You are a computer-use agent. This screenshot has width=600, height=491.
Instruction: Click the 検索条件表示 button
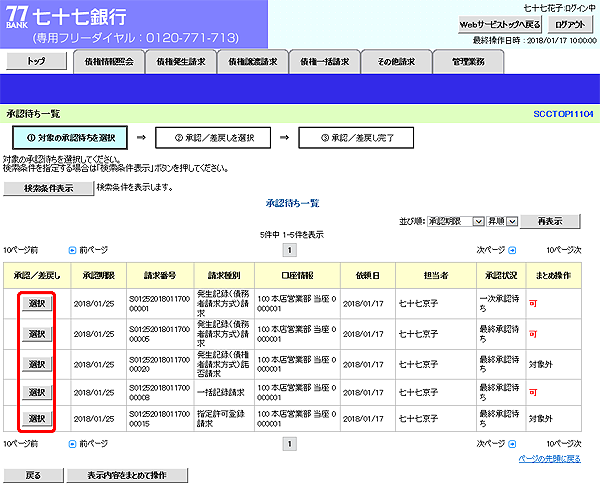pos(48,188)
